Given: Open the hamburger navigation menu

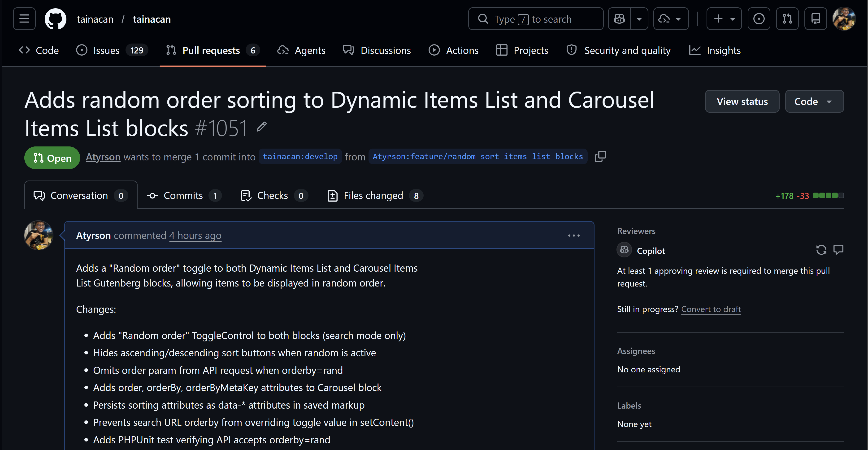Looking at the screenshot, I should click(24, 19).
